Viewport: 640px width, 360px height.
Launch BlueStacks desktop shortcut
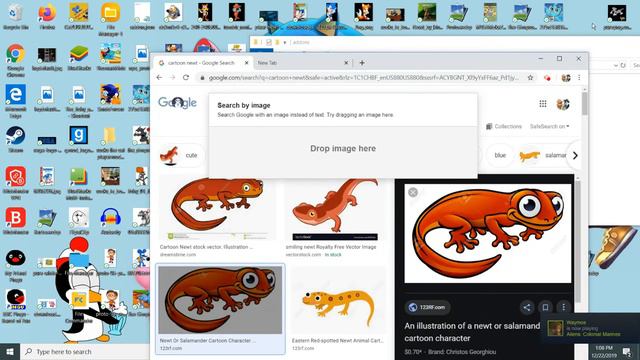79,58
